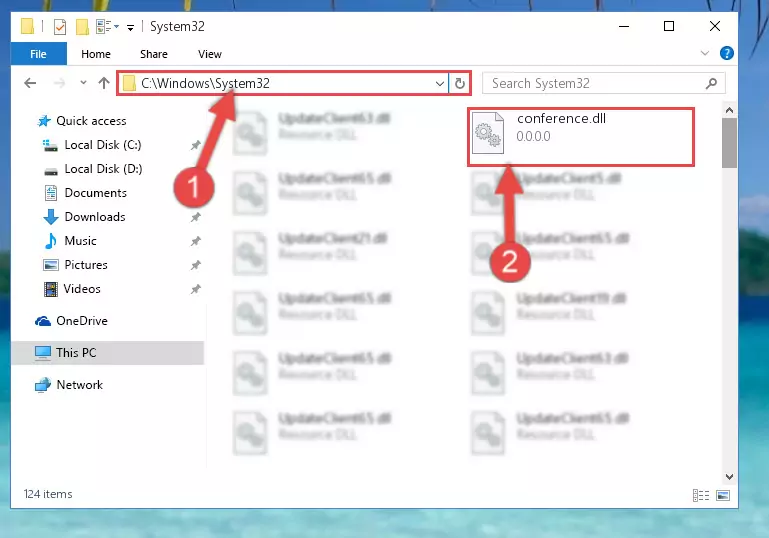Click the Properties icon in the title bar
The image size is (769, 538).
tap(60, 26)
